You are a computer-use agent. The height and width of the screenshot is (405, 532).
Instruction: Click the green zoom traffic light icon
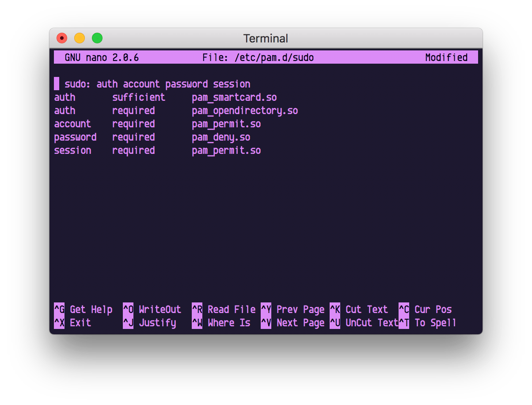pyautogui.click(x=97, y=38)
